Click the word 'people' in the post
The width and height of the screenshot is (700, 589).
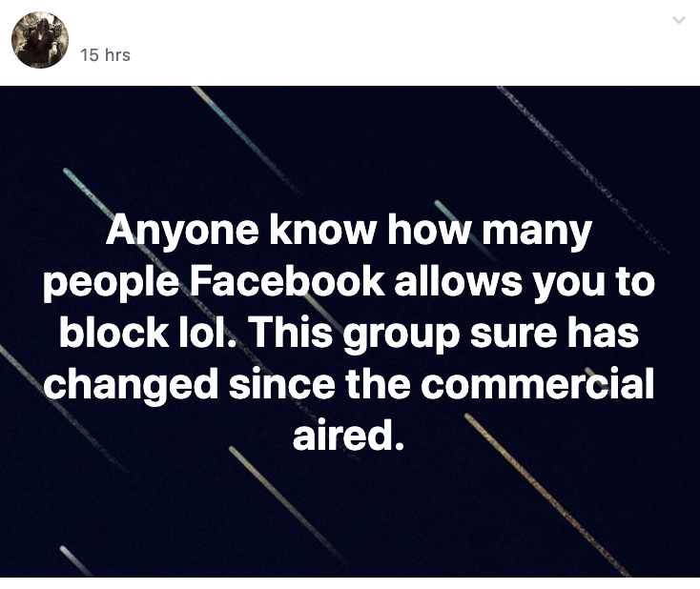(x=112, y=284)
